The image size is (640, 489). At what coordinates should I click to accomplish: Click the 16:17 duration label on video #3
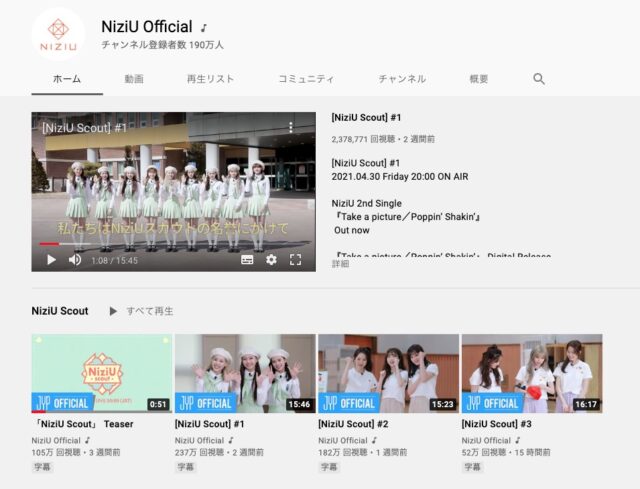[586, 405]
